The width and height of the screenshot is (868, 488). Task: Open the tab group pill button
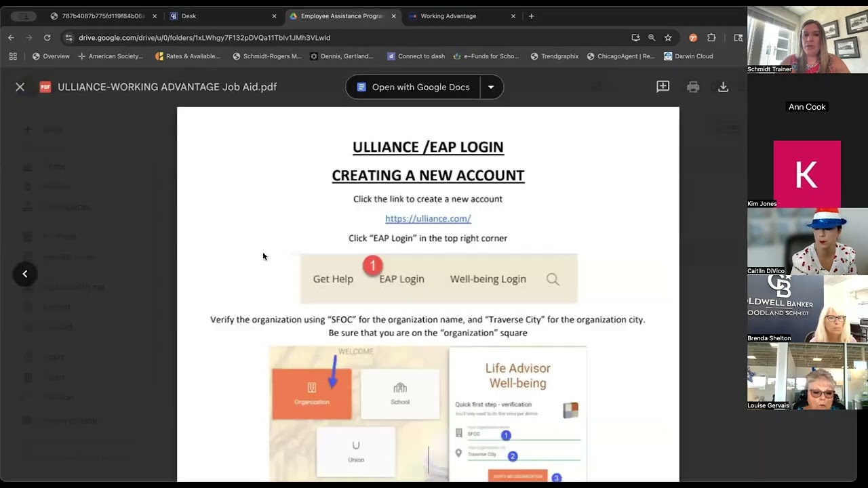[x=23, y=16]
